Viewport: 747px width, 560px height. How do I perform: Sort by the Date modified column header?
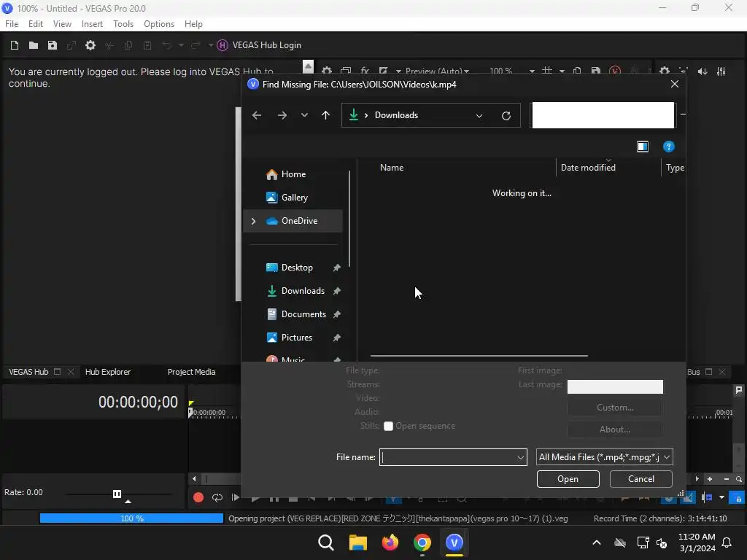588,168
